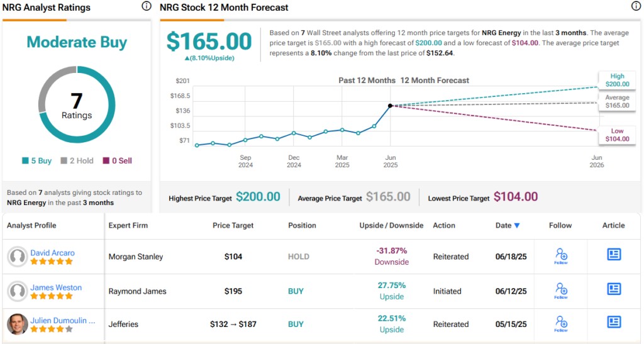The image size is (644, 344).
Task: Click info icon beside NRG Analyst Ratings
Action: (x=146, y=6)
